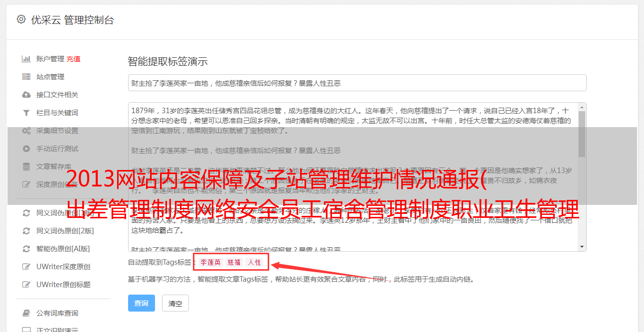Click the article title input field
This screenshot has height=332, width=644.
coord(357,83)
